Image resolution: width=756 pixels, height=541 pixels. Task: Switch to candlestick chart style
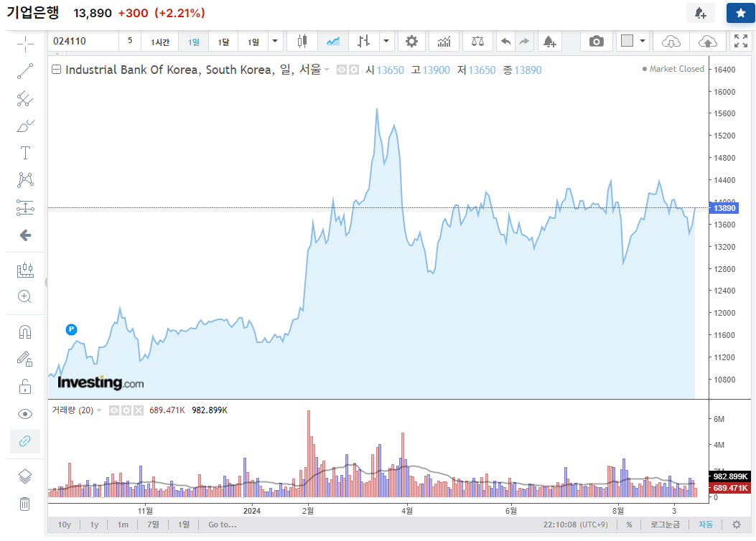coord(302,42)
